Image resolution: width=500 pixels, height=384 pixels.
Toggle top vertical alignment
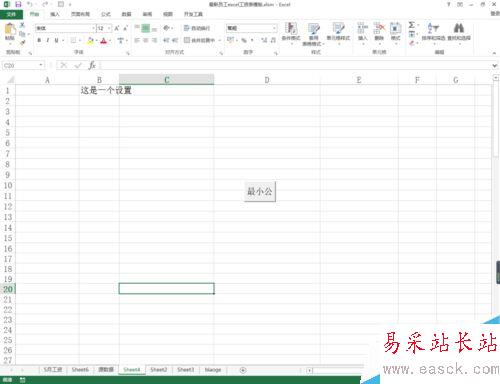point(137,28)
